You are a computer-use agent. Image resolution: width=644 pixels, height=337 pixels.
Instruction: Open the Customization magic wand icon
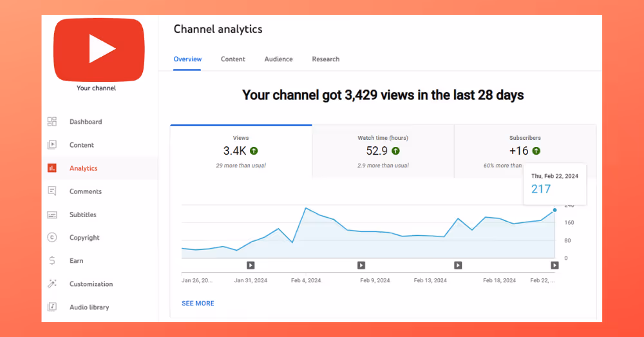pos(52,284)
